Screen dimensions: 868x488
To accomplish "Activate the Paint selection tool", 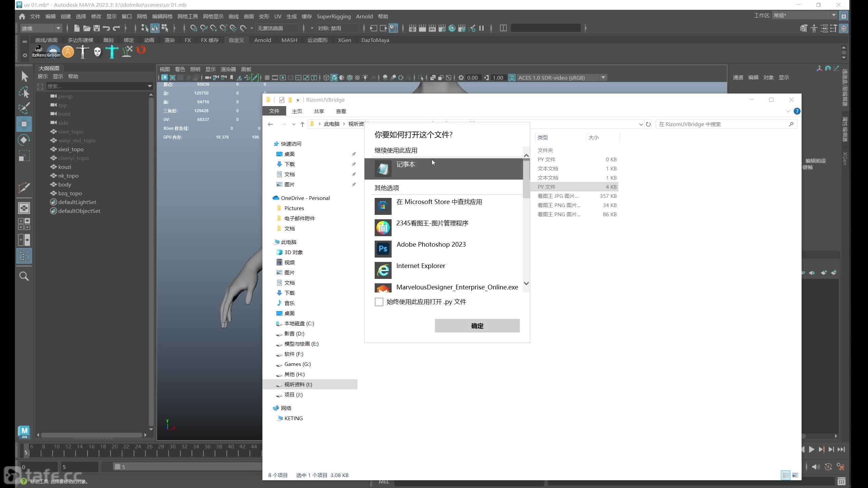I will (24, 108).
